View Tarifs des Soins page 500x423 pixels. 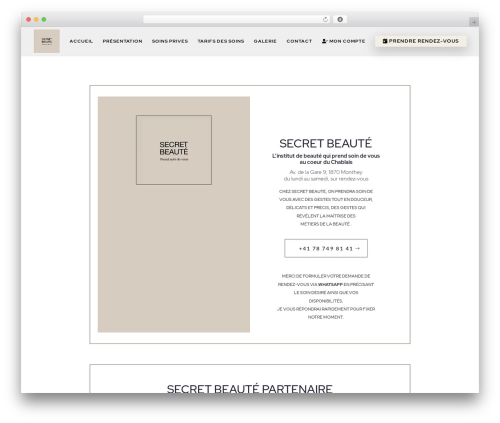coord(221,41)
